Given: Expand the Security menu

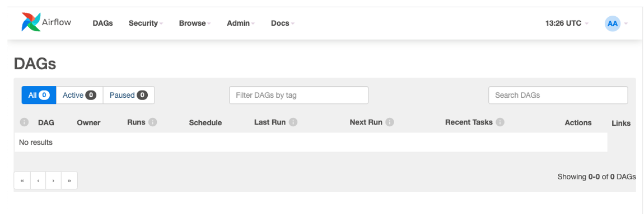Looking at the screenshot, I should [x=146, y=23].
